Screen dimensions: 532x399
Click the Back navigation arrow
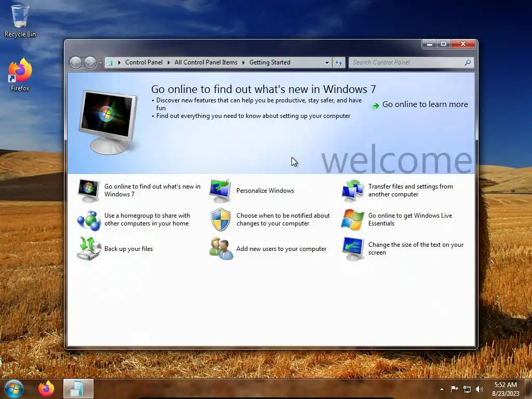(x=76, y=62)
